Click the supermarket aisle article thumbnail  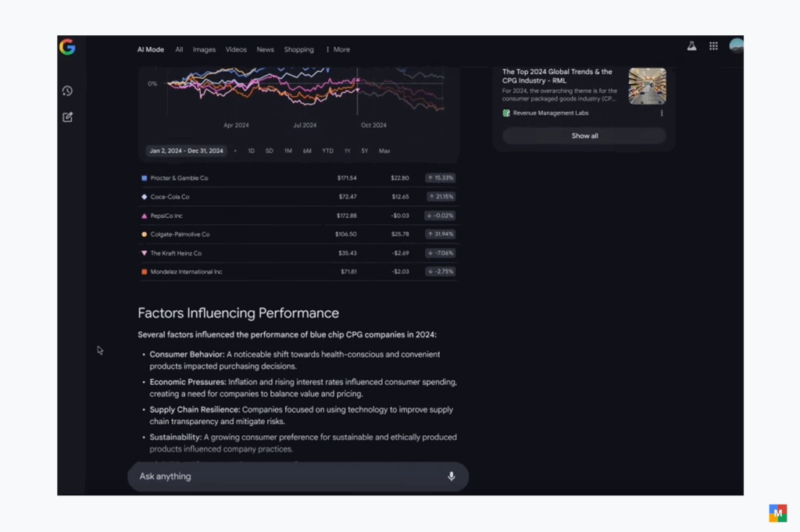pos(647,86)
